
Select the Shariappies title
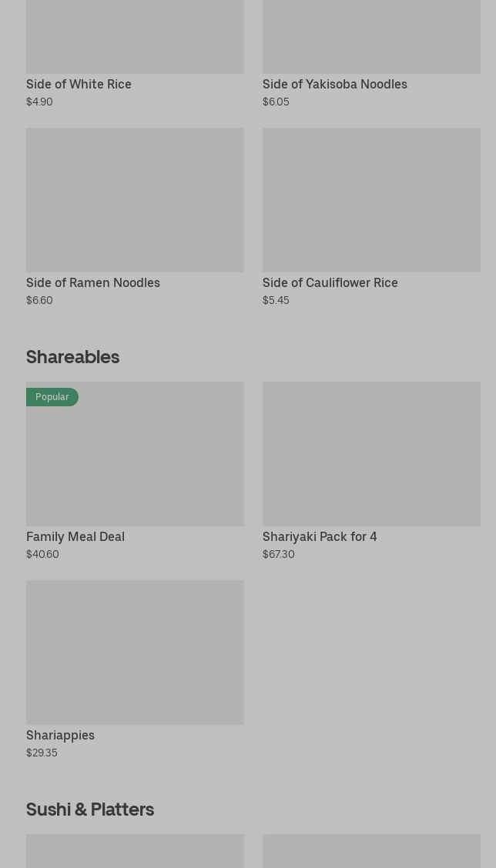coord(60,735)
